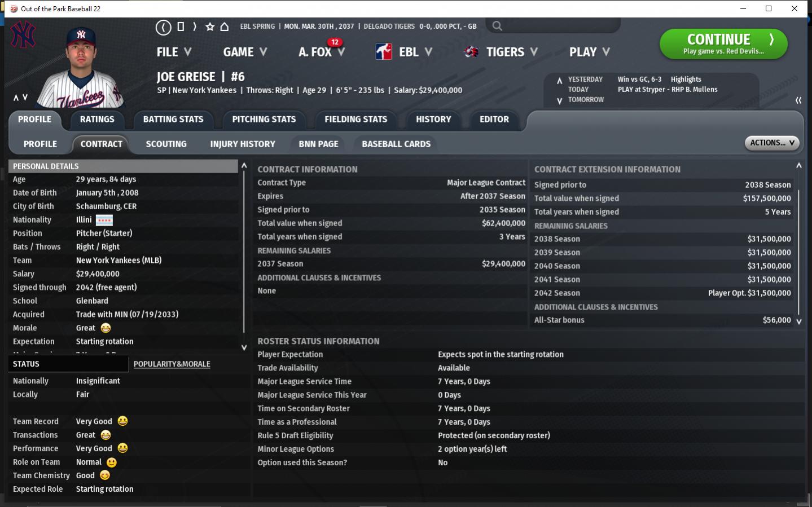Click the back navigation arrow icon
Viewport: 812px width, 507px height.
click(x=163, y=27)
